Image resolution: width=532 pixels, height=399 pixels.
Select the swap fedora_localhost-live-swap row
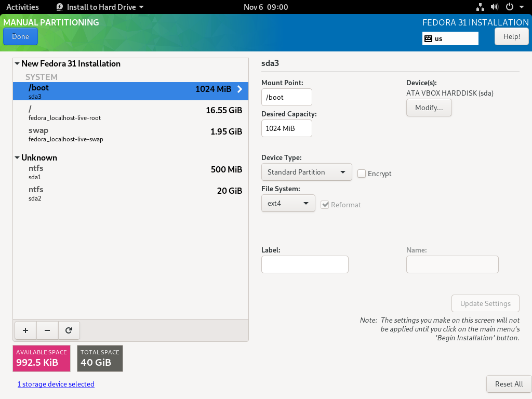click(x=130, y=135)
